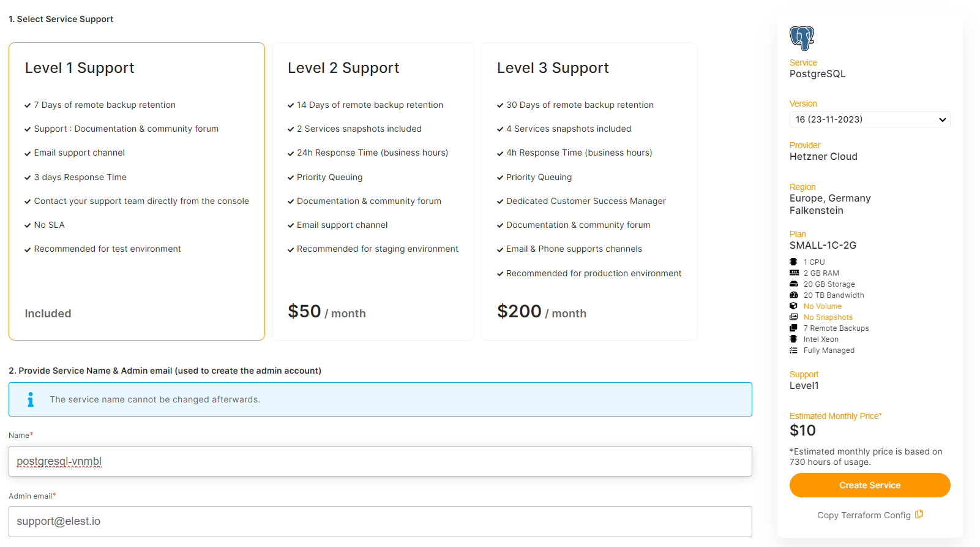Click the RAM icon beside 2 GB RAM

point(794,273)
